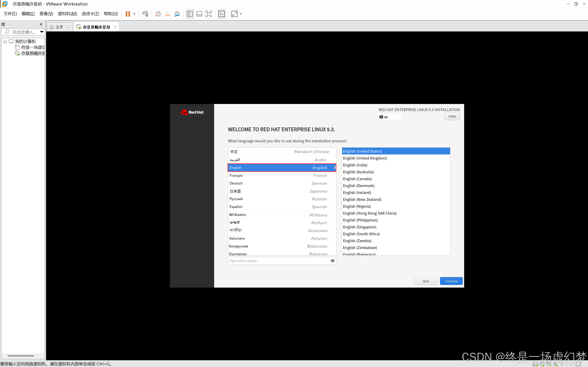The height and width of the screenshot is (367, 588).
Task: Open the library search dropdown arrow
Action: (42, 32)
